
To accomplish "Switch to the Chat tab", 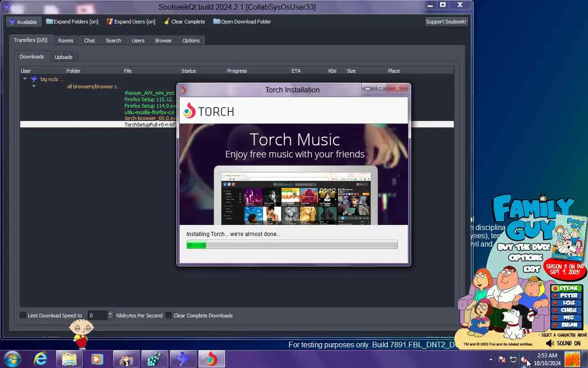I will pos(90,40).
